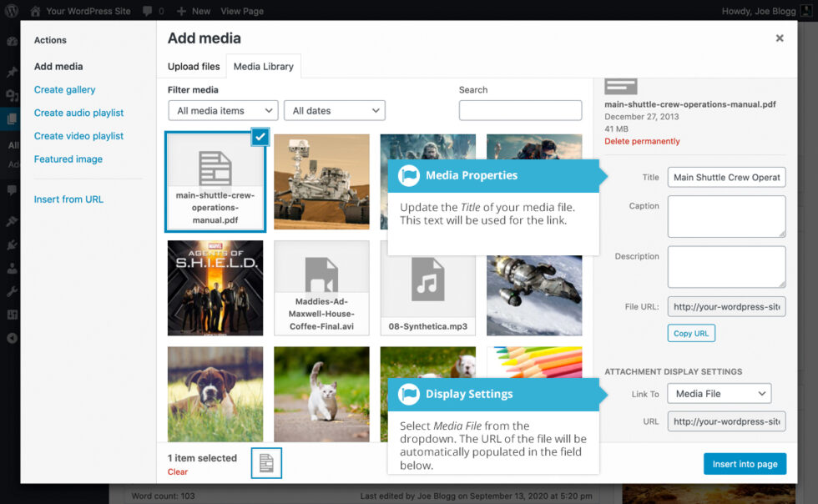Select the Dashboard gauge icon in sidebar
This screenshot has width=818, height=504.
[12, 42]
